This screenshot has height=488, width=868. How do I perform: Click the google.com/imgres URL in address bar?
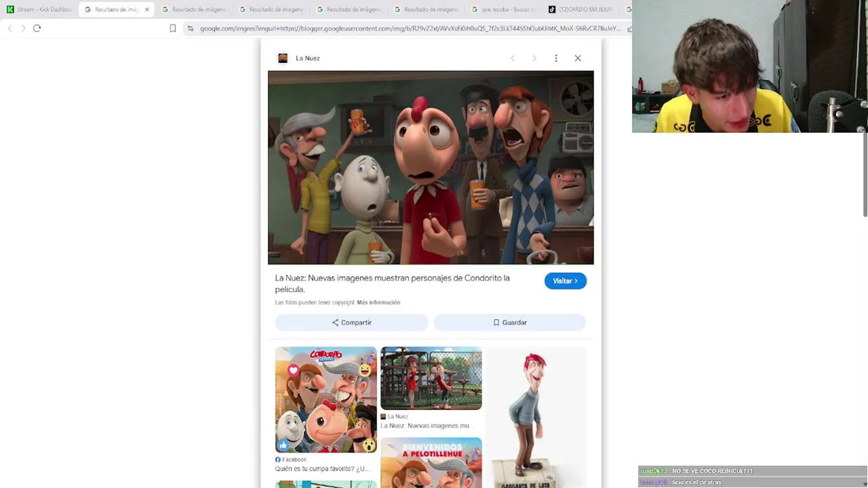[410, 28]
